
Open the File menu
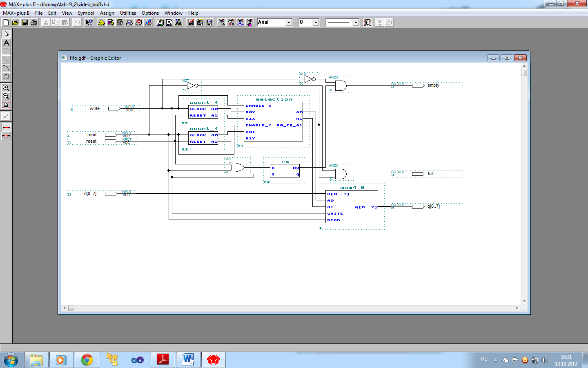(x=39, y=13)
